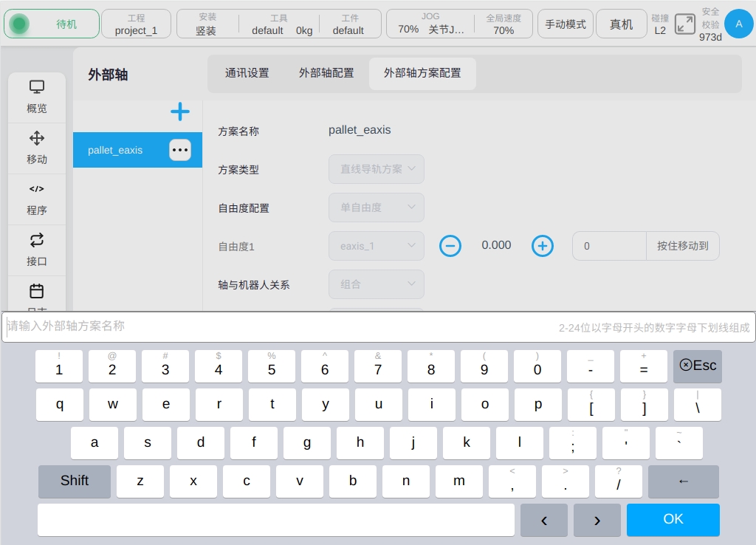This screenshot has width=756, height=545.
Task: Open the 方案类型 直线导轨方案 dropdown
Action: 377,169
